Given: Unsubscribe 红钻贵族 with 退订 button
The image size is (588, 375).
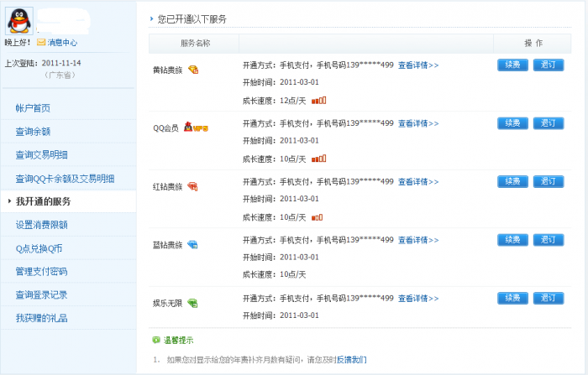Looking at the screenshot, I should click(x=549, y=181).
